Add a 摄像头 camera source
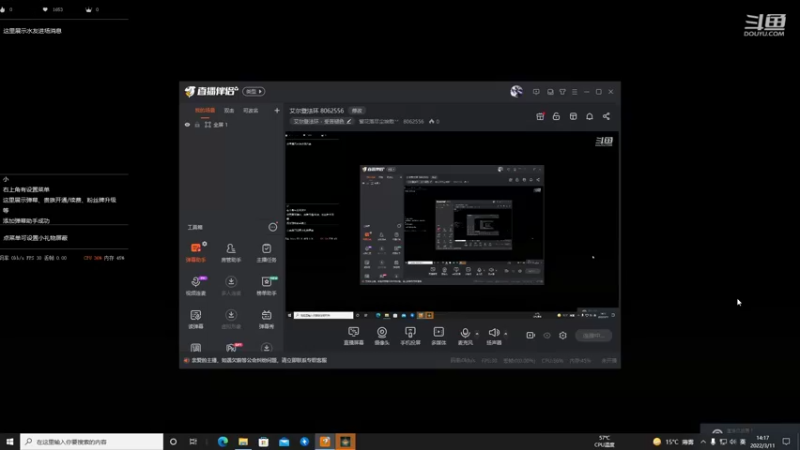 click(x=382, y=336)
